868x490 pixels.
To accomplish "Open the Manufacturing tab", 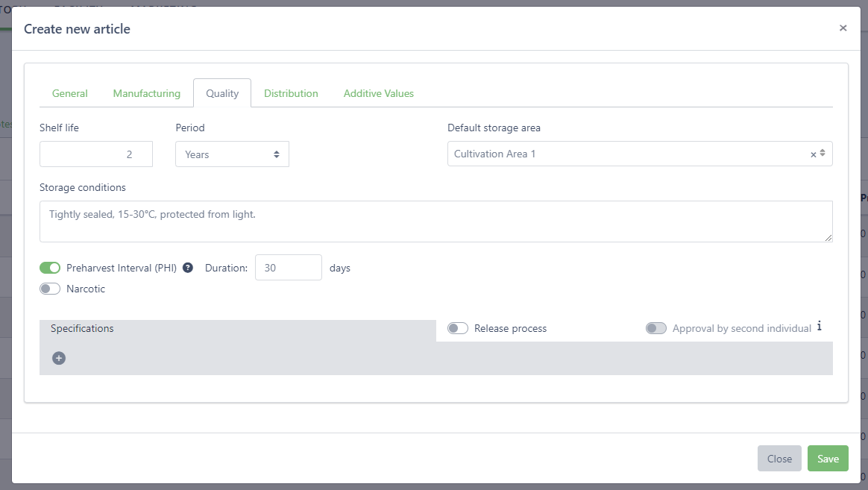I will (147, 93).
